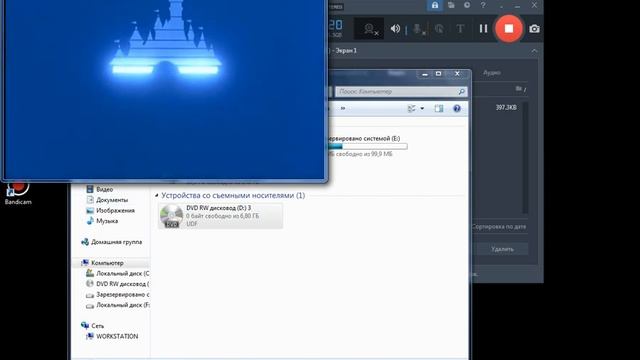Click the системой (E:) drive label
Screen dimensions: 640x360
pos(363,138)
